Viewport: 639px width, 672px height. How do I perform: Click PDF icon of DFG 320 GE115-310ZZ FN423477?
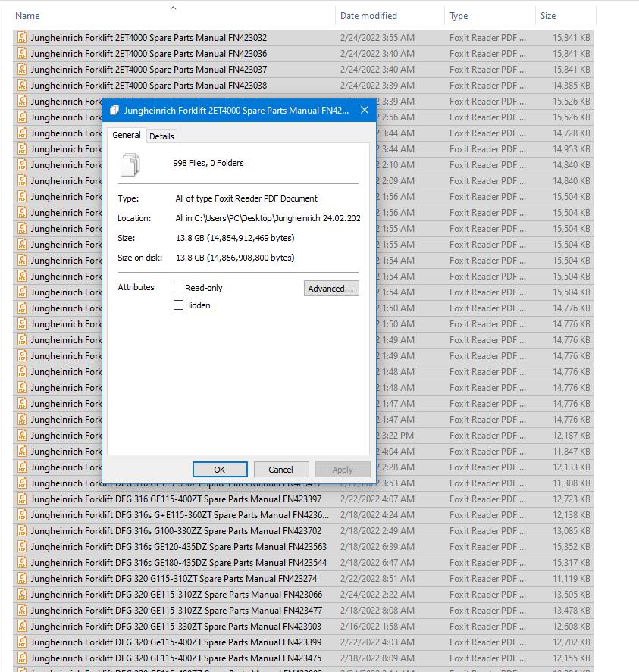click(x=22, y=611)
